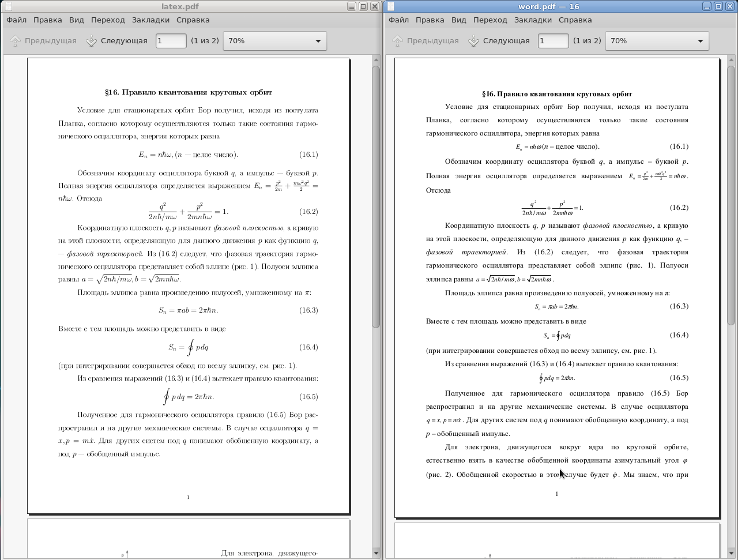The image size is (738, 560).
Task: Minimize the word.pdf window
Action: 707,6
